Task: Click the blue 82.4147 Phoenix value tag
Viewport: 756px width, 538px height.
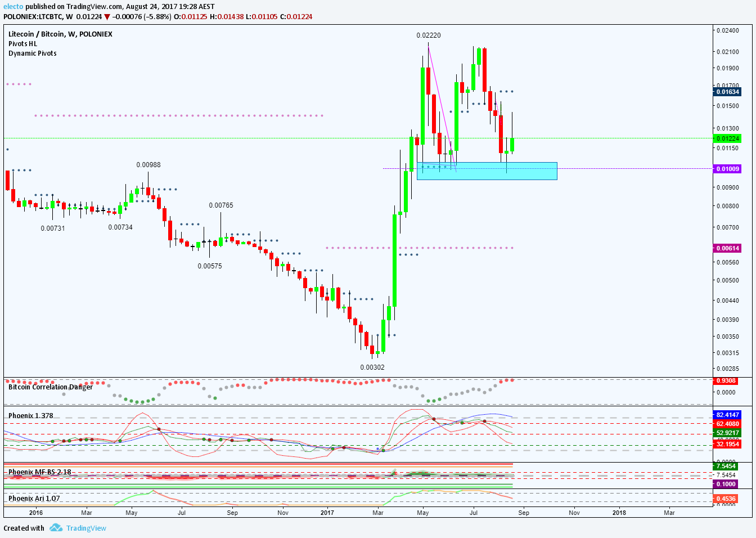Action: (727, 415)
